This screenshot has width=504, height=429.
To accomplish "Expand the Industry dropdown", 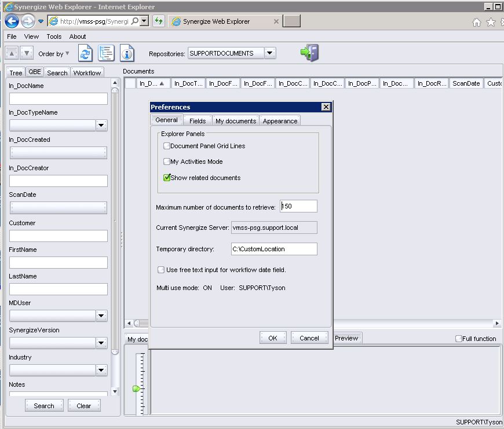I will point(101,370).
